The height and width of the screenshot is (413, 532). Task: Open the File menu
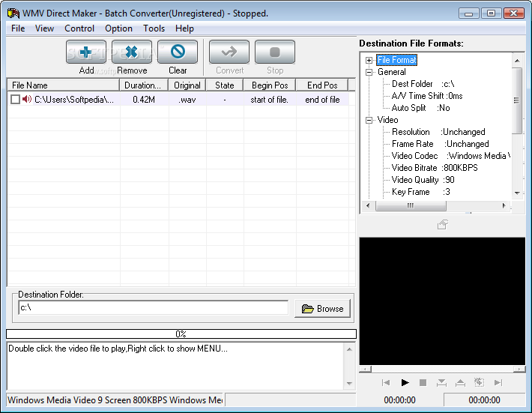coord(18,28)
